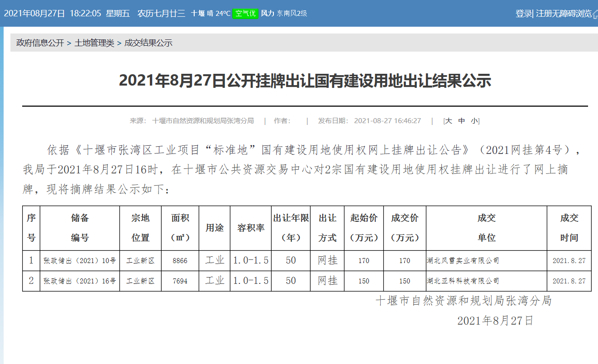Image resolution: width=598 pixels, height=364 pixels.
Task: Click area value 8866
Action: coord(180,261)
